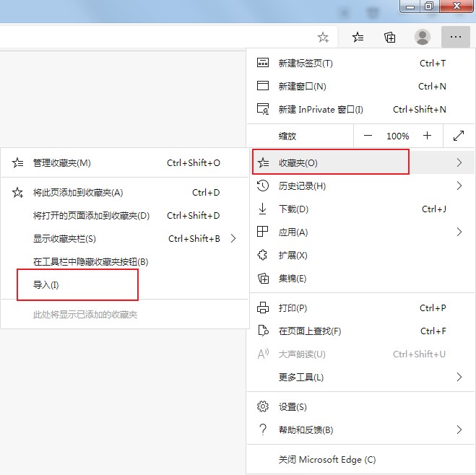Click the InPrivate window icon
Image resolution: width=476 pixels, height=475 pixels.
pos(263,109)
